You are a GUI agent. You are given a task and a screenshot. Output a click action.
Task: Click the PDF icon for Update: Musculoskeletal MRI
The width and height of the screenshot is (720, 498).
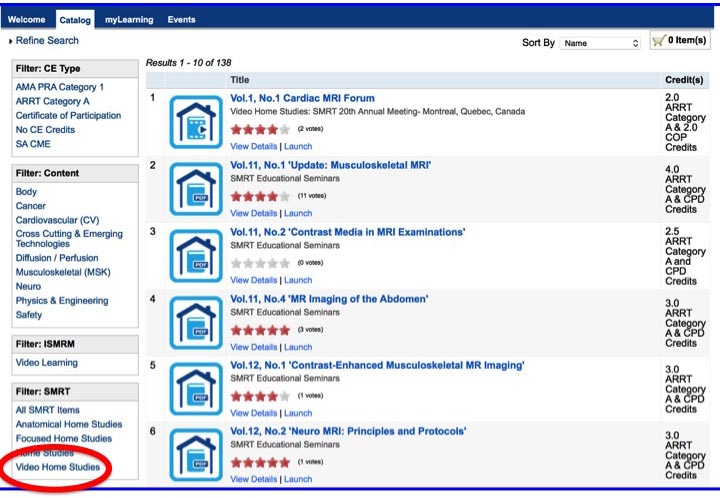195,188
